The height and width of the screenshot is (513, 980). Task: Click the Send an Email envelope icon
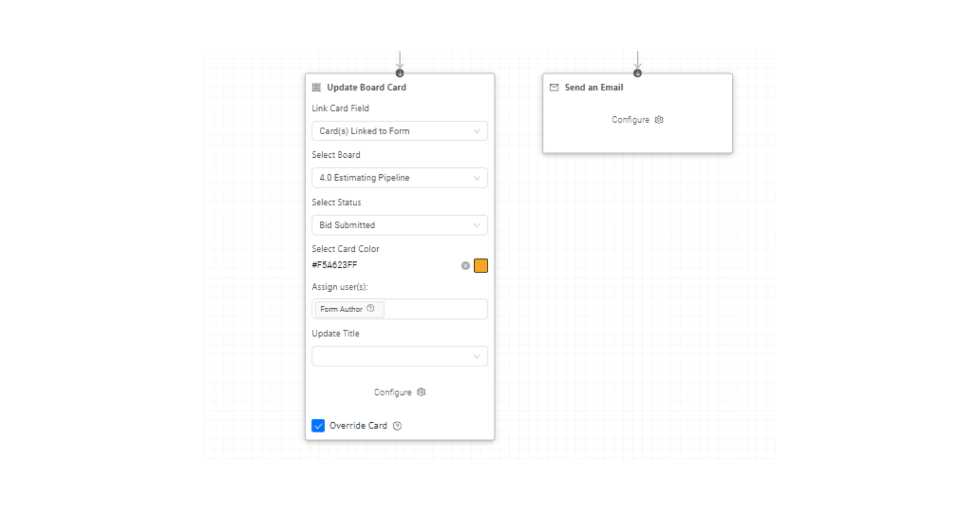click(554, 87)
